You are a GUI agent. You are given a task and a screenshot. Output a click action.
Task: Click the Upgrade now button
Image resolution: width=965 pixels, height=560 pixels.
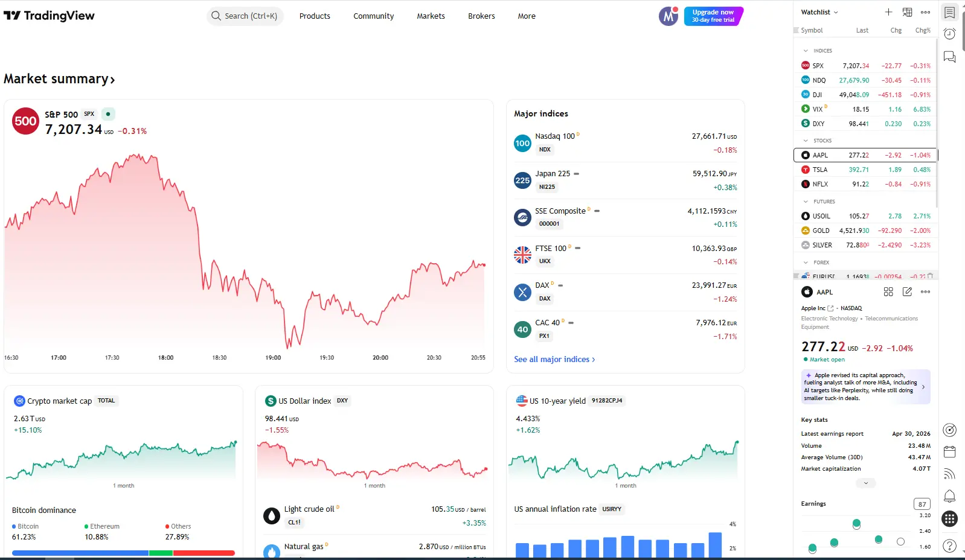(x=713, y=16)
